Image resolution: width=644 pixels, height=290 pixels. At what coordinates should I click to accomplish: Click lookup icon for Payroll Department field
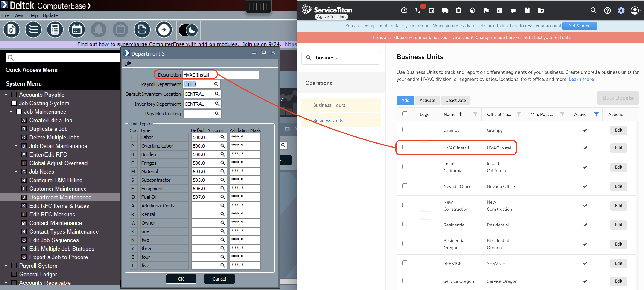coord(216,84)
